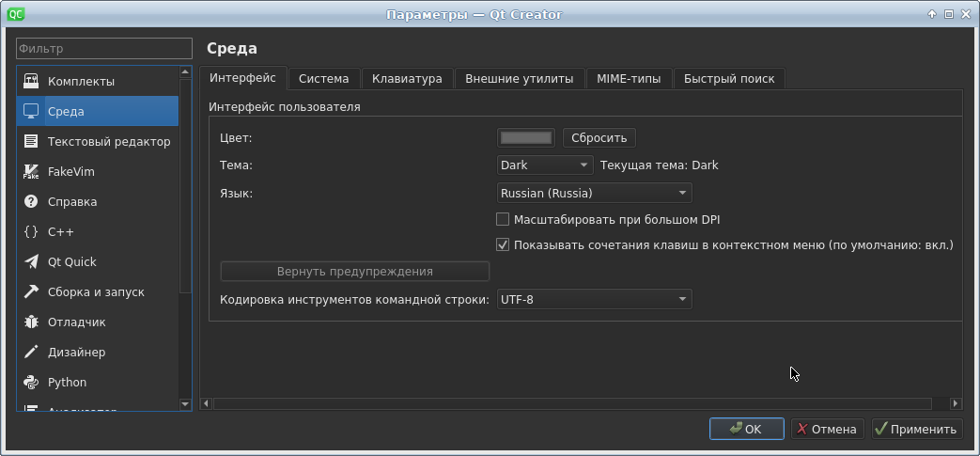
Task: Click the Комплекты sidebar icon
Action: pos(31,82)
